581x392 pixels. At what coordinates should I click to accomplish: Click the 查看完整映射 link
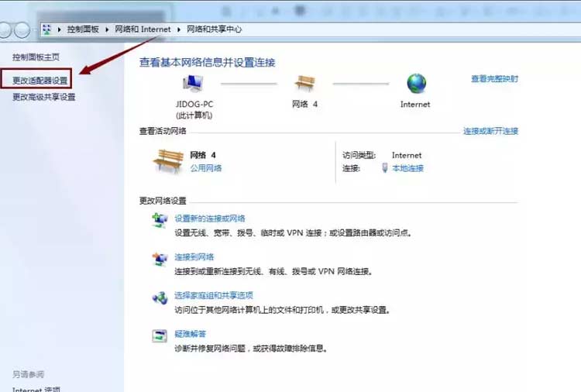pos(495,78)
